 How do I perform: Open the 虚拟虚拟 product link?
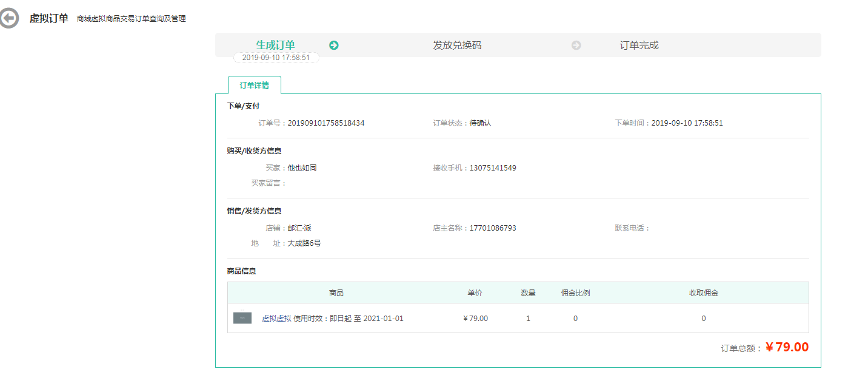[x=276, y=319]
